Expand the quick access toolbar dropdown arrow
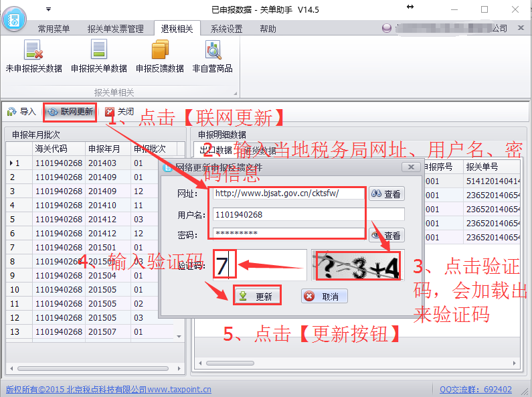The width and height of the screenshot is (532, 397). (x=48, y=9)
